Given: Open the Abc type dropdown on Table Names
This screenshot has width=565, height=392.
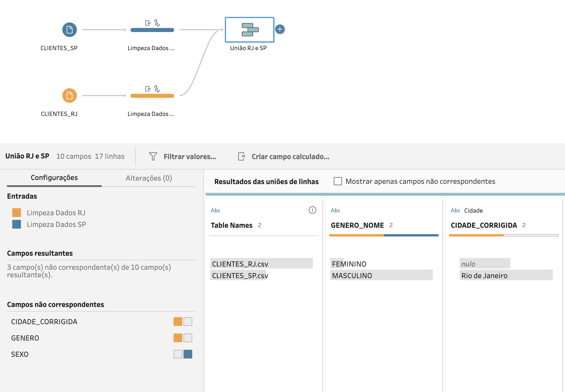Looking at the screenshot, I should 215,210.
